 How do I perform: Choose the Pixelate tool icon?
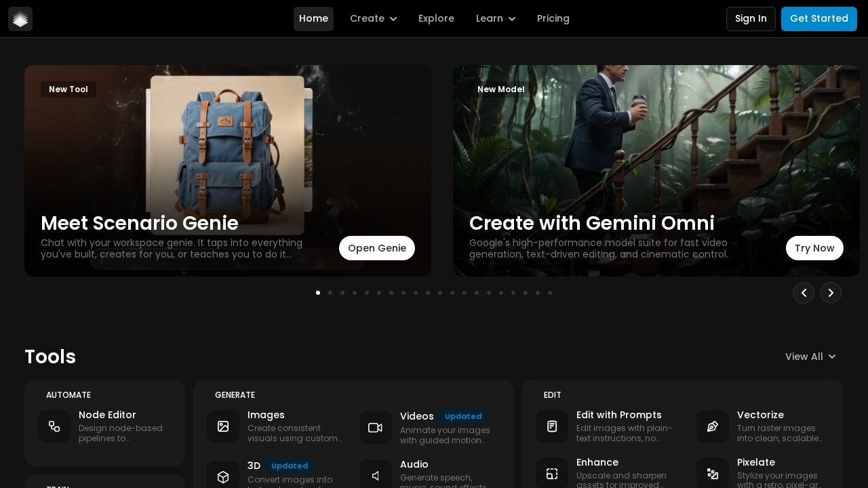click(x=713, y=474)
